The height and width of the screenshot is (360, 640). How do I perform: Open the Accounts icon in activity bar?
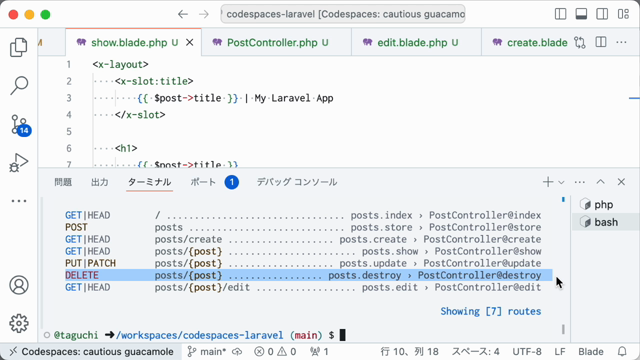19,285
